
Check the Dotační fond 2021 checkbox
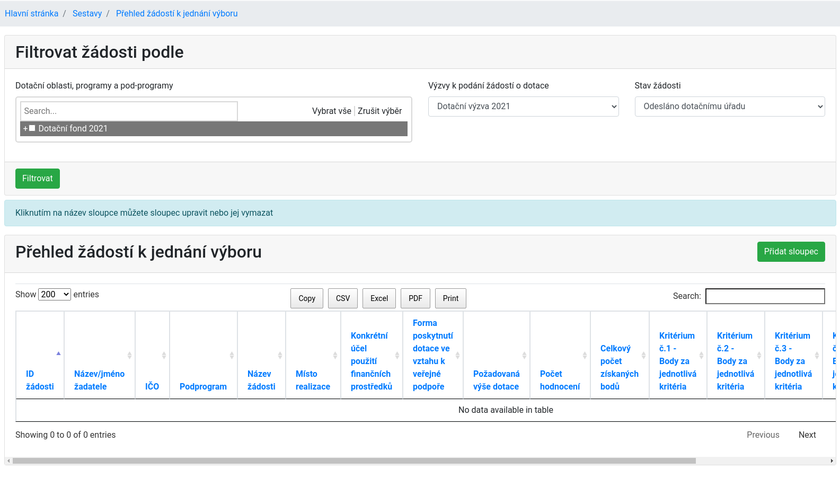32,128
